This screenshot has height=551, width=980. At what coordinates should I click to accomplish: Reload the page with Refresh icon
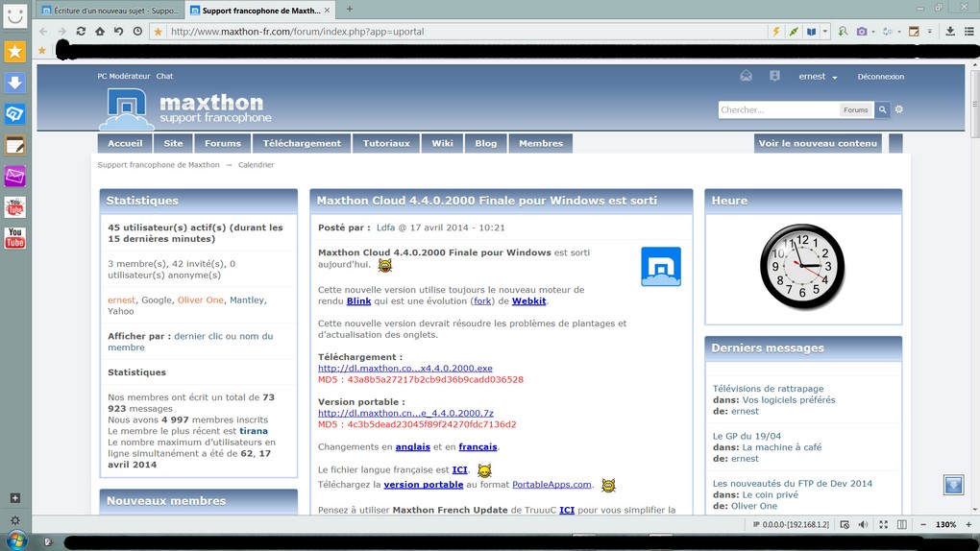81,32
